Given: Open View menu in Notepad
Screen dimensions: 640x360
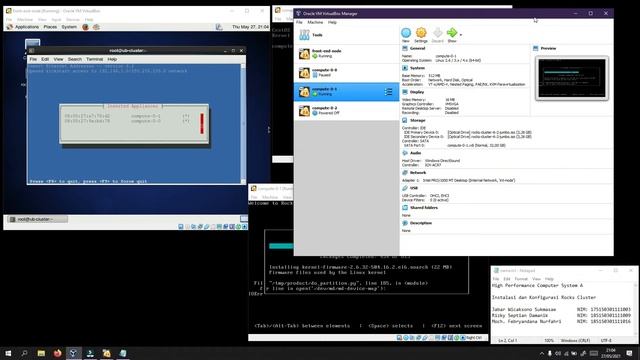Looking at the screenshot, I should tap(536, 279).
